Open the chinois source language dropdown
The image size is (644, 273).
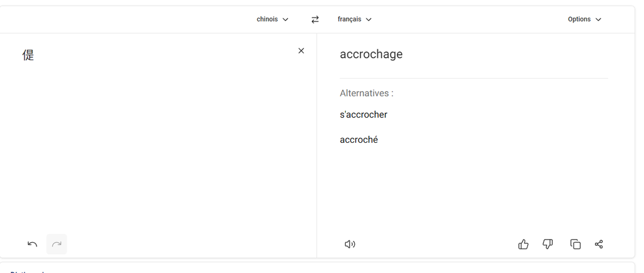(x=272, y=19)
